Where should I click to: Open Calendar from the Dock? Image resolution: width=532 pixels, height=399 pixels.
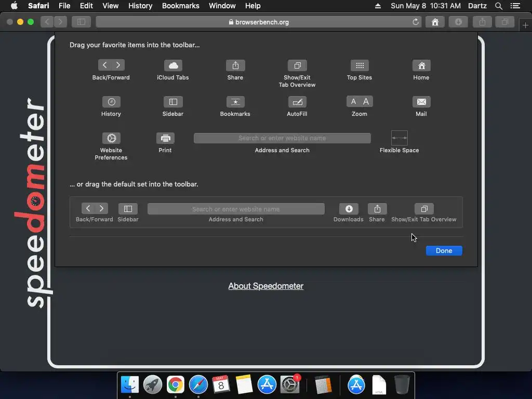221,384
